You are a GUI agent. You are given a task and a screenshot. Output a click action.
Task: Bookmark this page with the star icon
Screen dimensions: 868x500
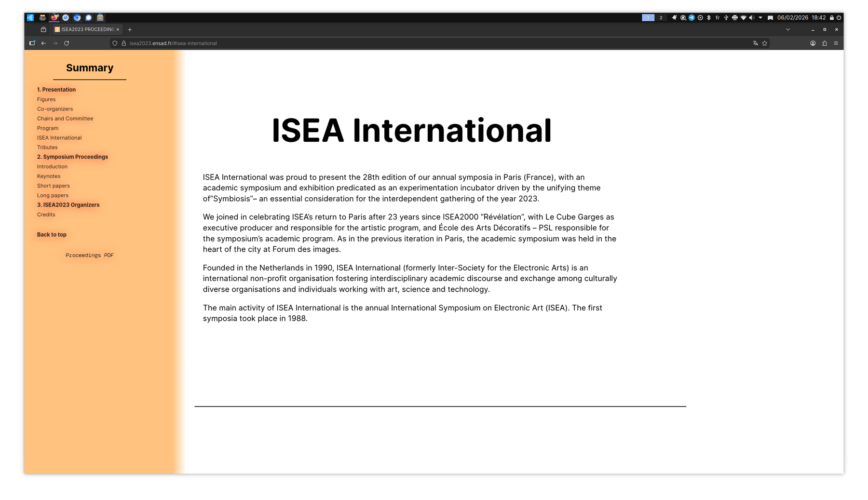(764, 43)
